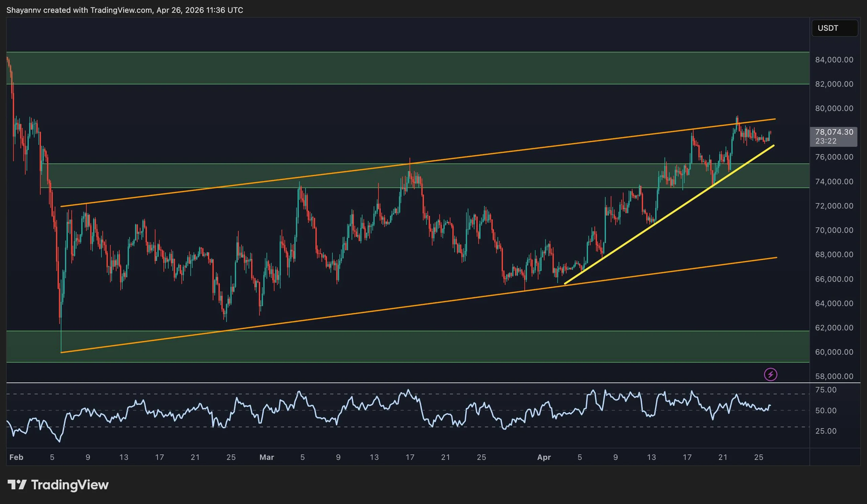Click the RSI 25.00 level label
Screen dimensions: 867x504
tap(826, 431)
